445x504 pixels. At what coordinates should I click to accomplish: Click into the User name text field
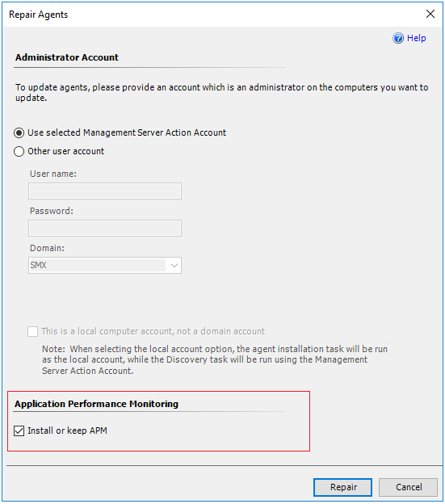click(105, 191)
